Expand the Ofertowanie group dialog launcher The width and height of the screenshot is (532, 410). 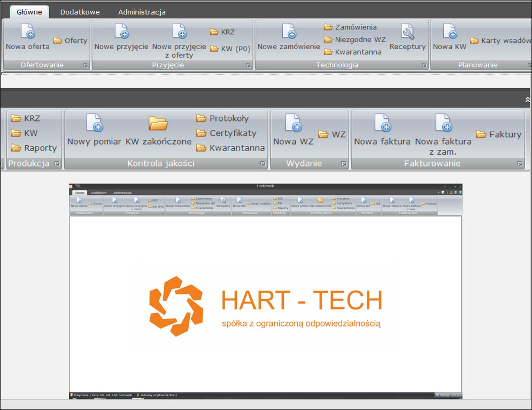[x=85, y=65]
